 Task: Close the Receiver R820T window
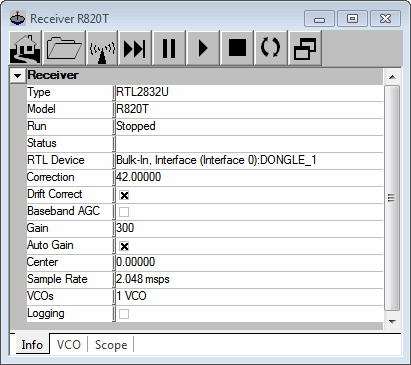(x=386, y=19)
